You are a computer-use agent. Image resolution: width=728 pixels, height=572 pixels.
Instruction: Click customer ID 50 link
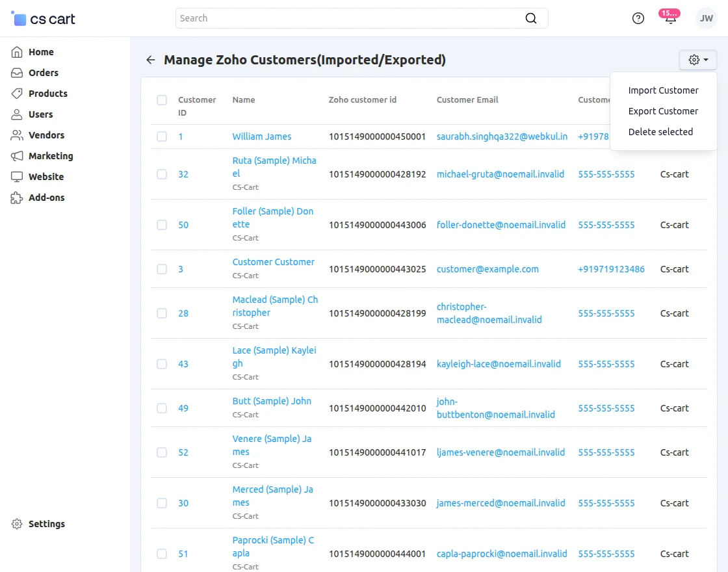coord(183,225)
